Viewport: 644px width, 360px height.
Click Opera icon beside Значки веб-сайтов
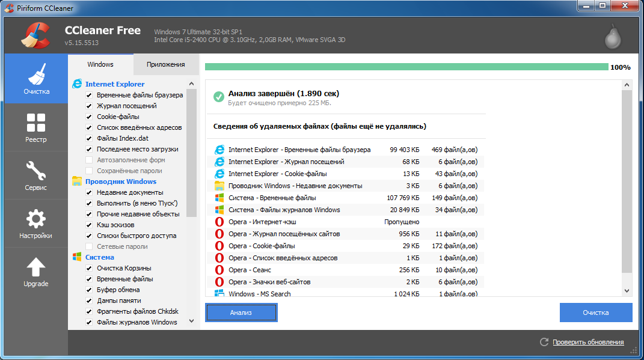click(219, 282)
